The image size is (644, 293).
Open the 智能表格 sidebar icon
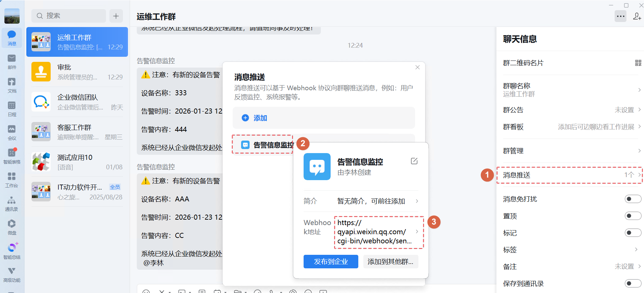coord(12,156)
